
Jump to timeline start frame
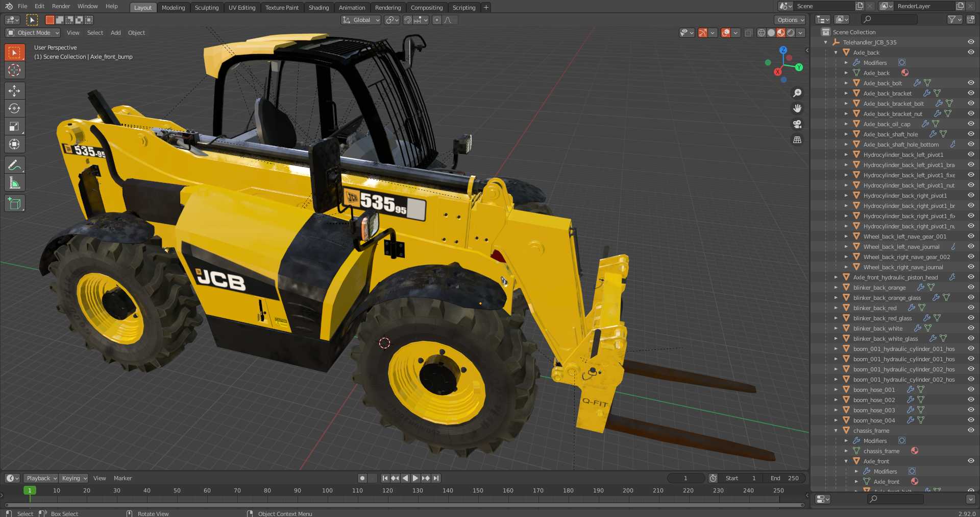[x=385, y=478]
